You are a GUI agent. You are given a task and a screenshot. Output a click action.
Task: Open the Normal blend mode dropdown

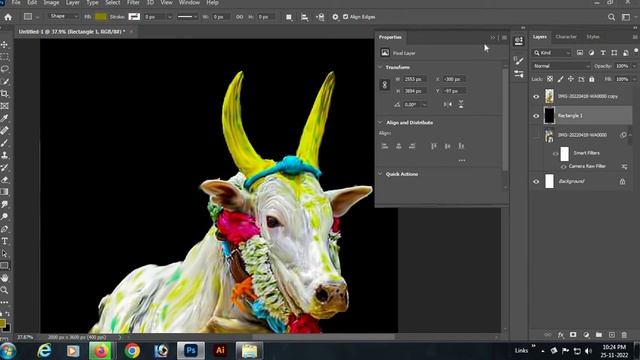(x=561, y=66)
